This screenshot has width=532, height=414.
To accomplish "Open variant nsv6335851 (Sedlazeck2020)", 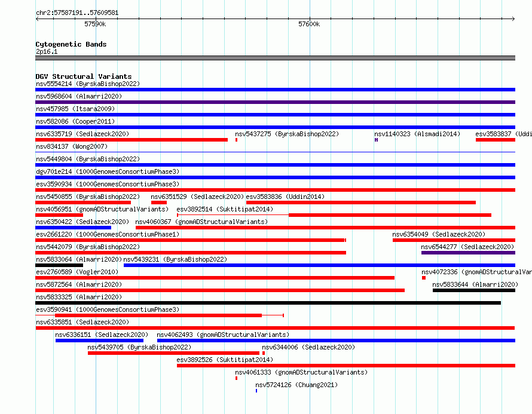I will [x=82, y=322].
